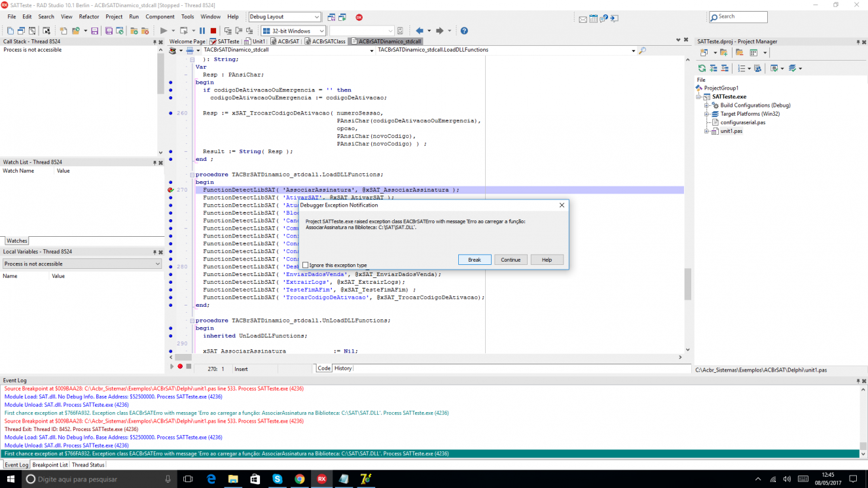868x488 pixels.
Task: Pin the Event Log panel
Action: tap(858, 381)
